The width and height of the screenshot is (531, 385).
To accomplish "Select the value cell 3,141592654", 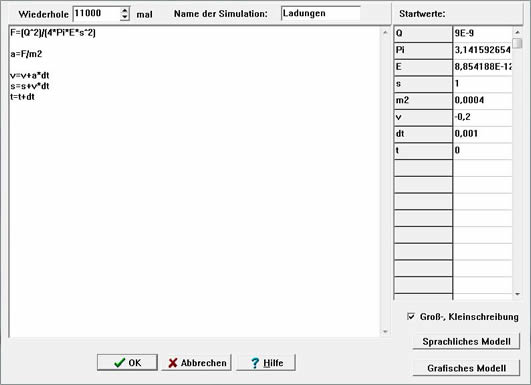I will click(x=483, y=50).
